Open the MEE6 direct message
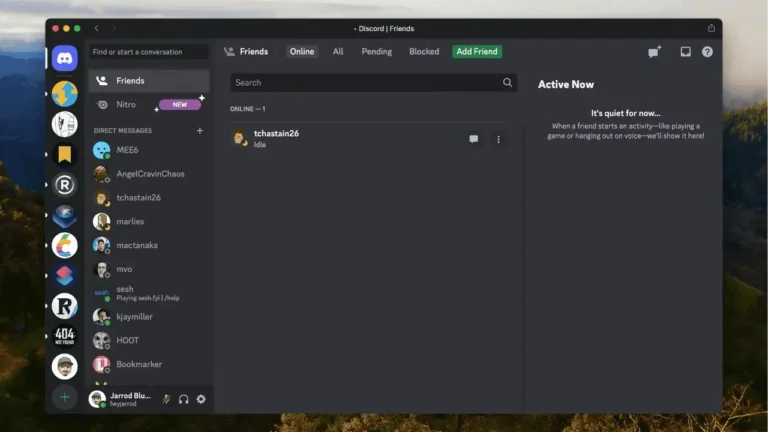768x432 pixels. [x=149, y=150]
